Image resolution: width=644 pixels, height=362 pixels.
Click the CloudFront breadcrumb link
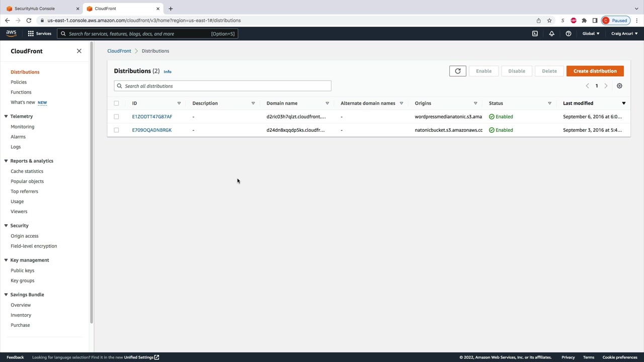pyautogui.click(x=119, y=51)
